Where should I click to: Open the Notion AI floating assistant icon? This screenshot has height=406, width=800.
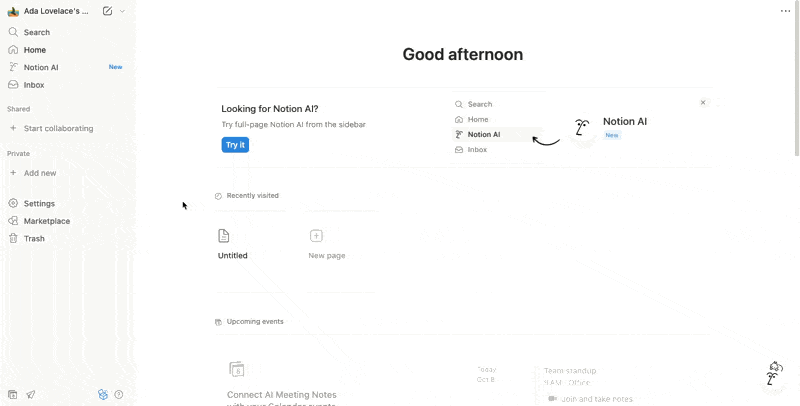pos(773,373)
